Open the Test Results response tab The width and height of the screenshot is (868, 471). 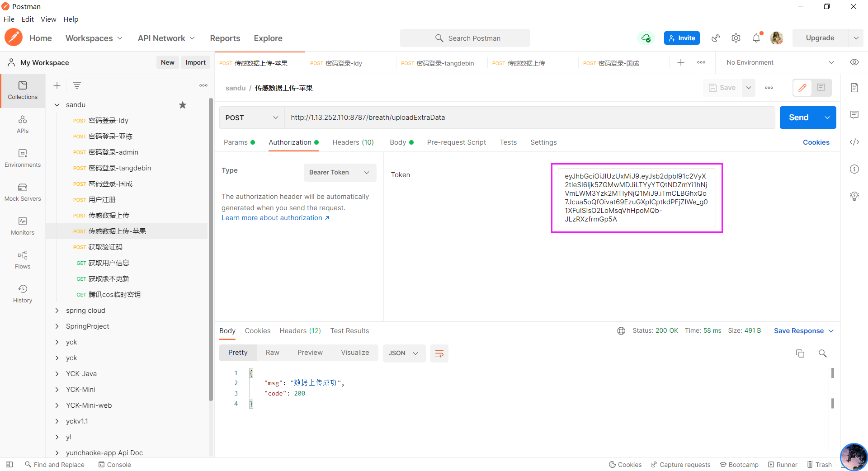pos(349,331)
